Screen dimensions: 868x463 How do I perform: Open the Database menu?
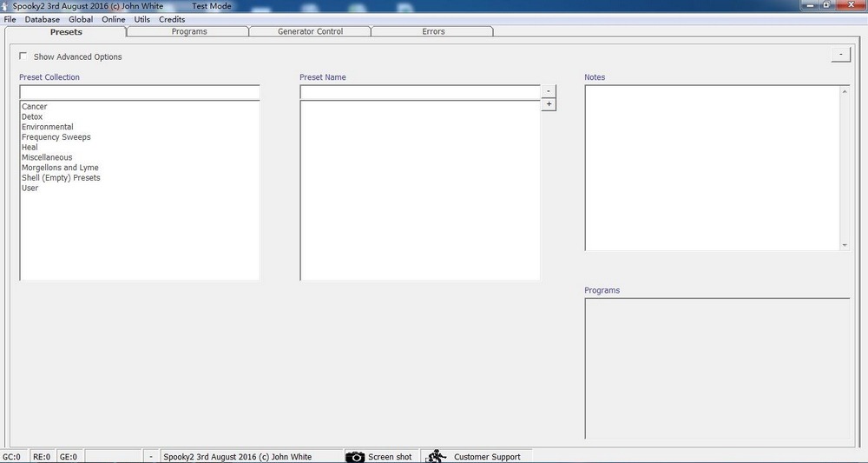pos(42,19)
